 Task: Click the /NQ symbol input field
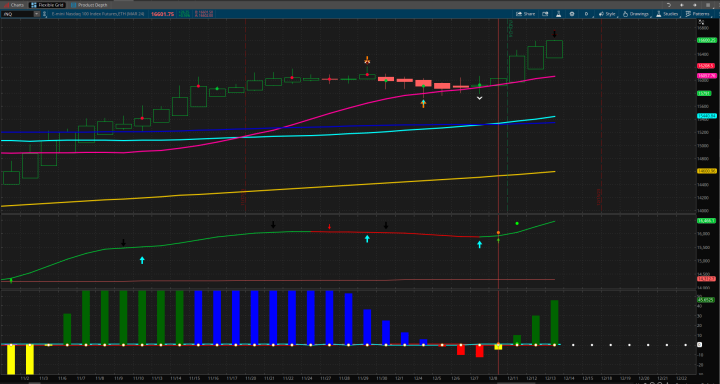(x=17, y=14)
